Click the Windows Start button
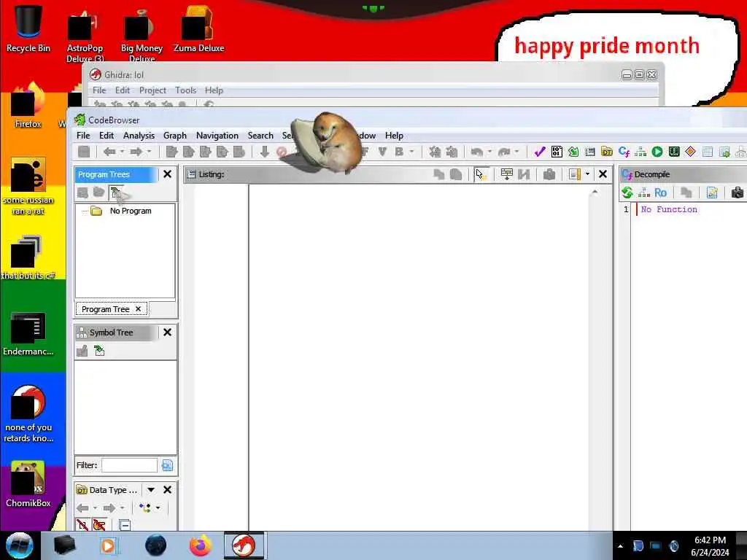747x560 pixels. coord(19,545)
